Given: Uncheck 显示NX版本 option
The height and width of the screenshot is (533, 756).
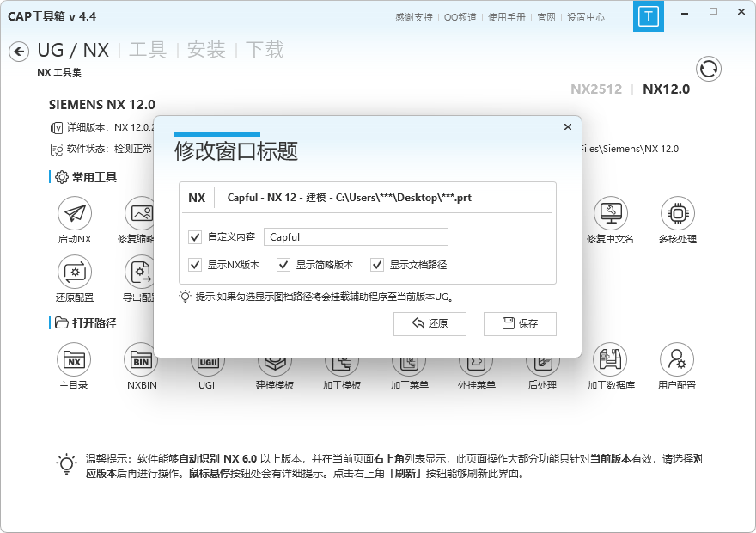Looking at the screenshot, I should [194, 265].
